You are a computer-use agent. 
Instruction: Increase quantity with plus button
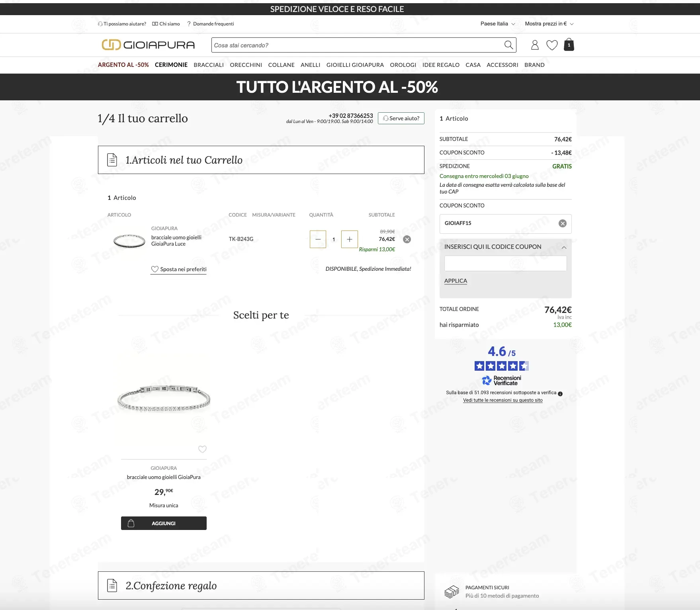click(350, 239)
